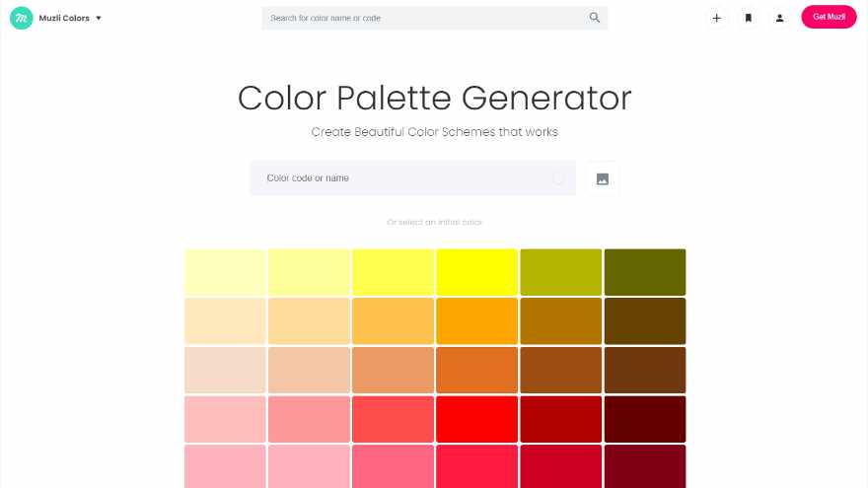The height and width of the screenshot is (488, 868).
Task: Pick the light pink swatch
Action: [225, 419]
